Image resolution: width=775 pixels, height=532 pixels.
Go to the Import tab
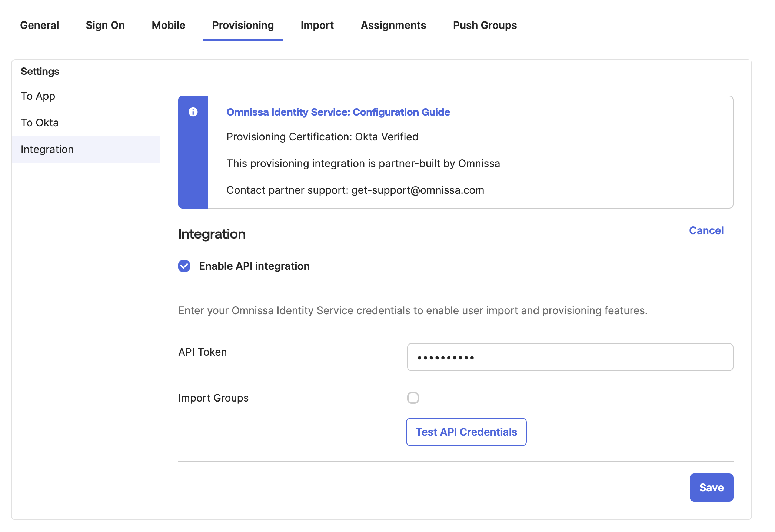317,25
